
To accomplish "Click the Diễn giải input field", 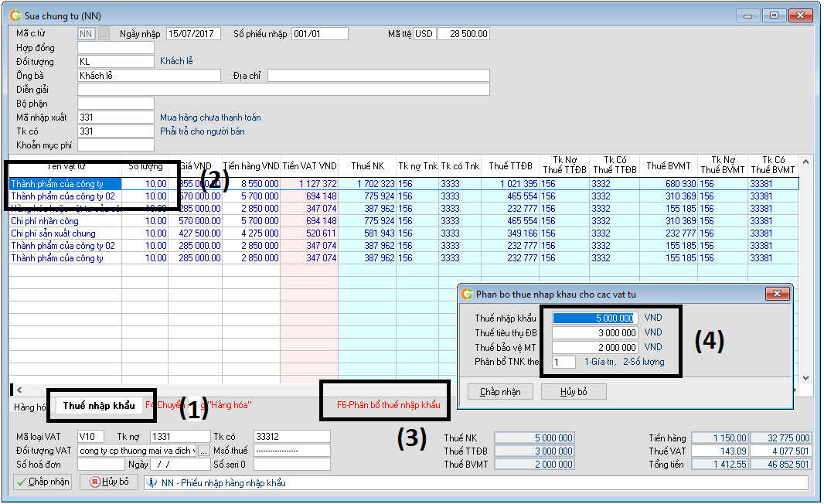I will (x=284, y=90).
